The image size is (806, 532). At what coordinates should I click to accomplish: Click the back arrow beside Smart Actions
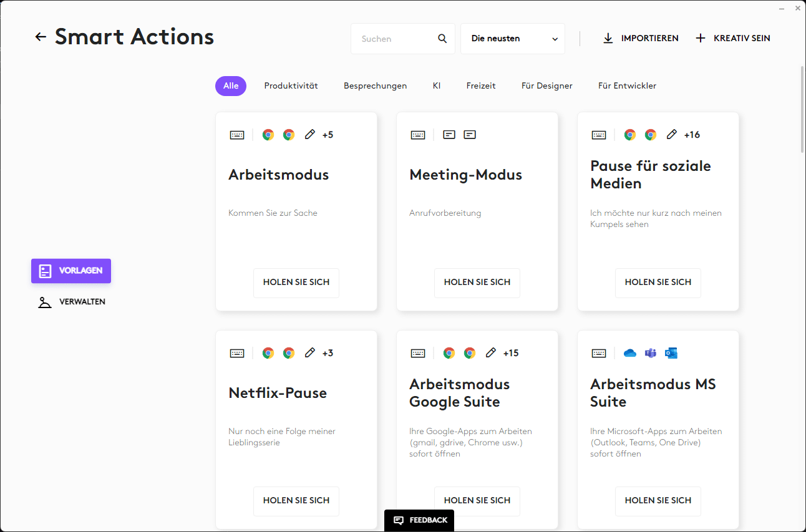(41, 37)
